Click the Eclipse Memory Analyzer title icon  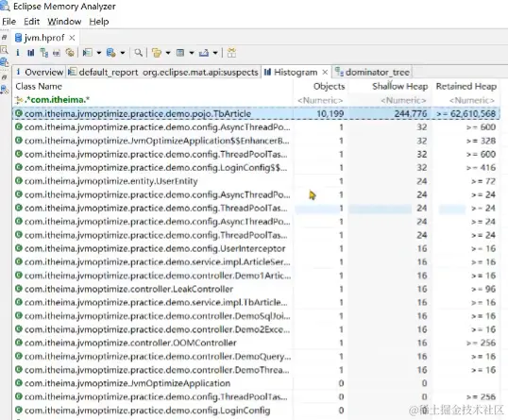5,6
